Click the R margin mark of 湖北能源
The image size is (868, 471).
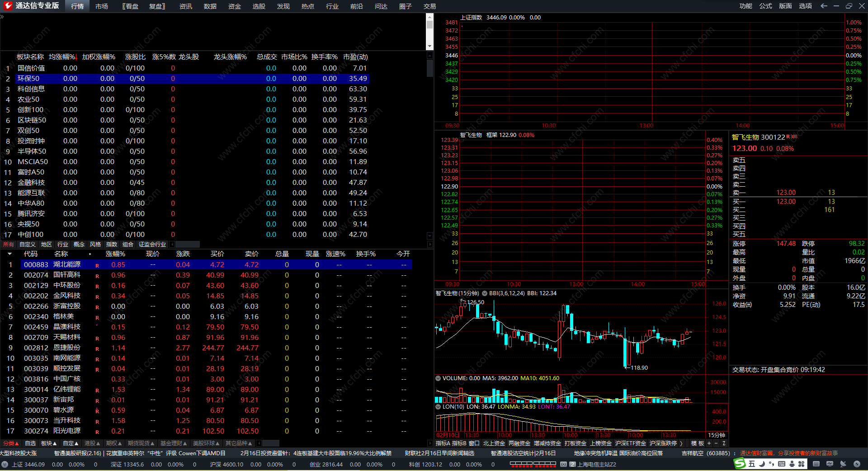pyautogui.click(x=97, y=265)
